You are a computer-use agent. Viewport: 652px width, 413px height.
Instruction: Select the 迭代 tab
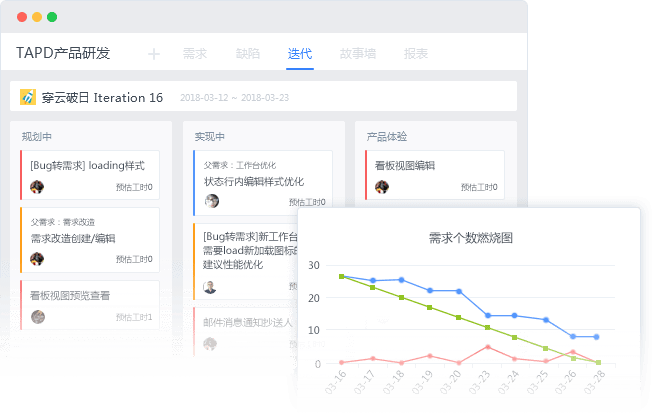pyautogui.click(x=300, y=54)
